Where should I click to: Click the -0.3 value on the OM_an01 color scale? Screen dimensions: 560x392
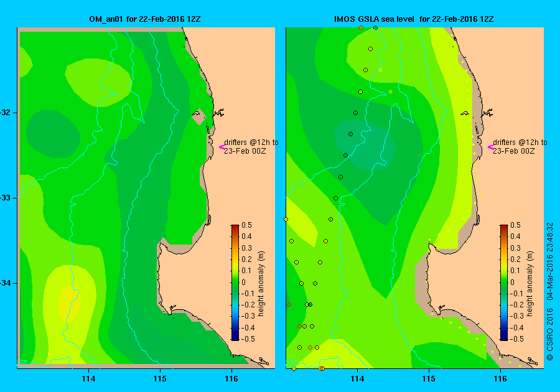coord(247,316)
